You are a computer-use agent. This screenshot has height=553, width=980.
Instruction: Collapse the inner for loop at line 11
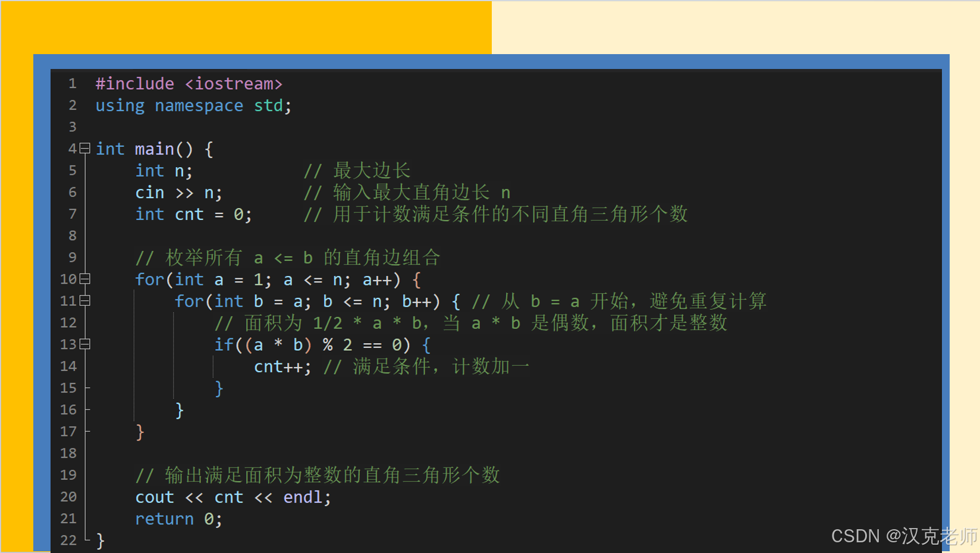pos(84,301)
